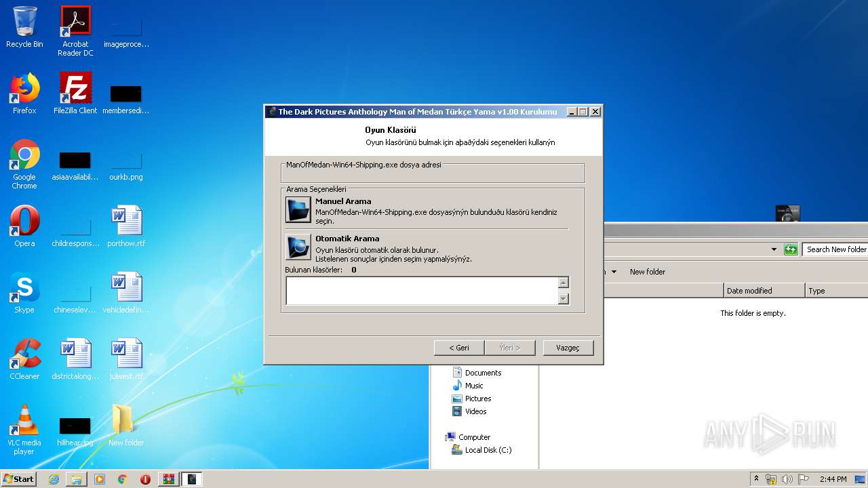The height and width of the screenshot is (488, 868).
Task: Open the Google Chrome desktop shortcut
Action: click(x=24, y=164)
